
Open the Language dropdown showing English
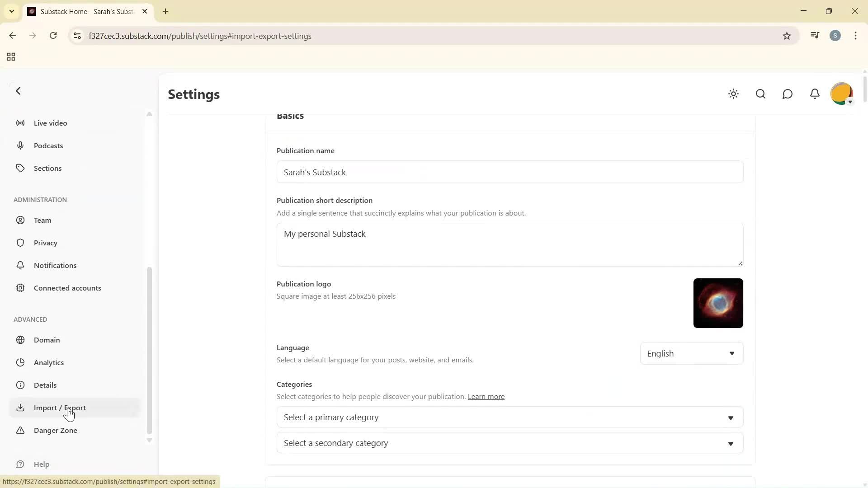coord(690,353)
